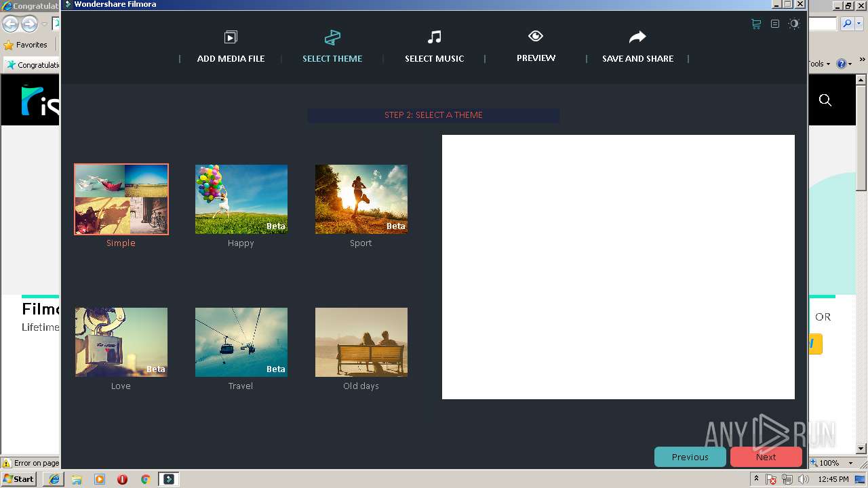Go to ADD MEDIA FILE step

tap(231, 59)
